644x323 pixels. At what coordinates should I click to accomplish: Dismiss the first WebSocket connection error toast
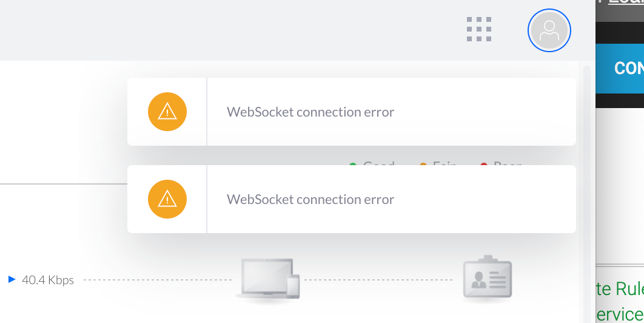click(x=352, y=112)
